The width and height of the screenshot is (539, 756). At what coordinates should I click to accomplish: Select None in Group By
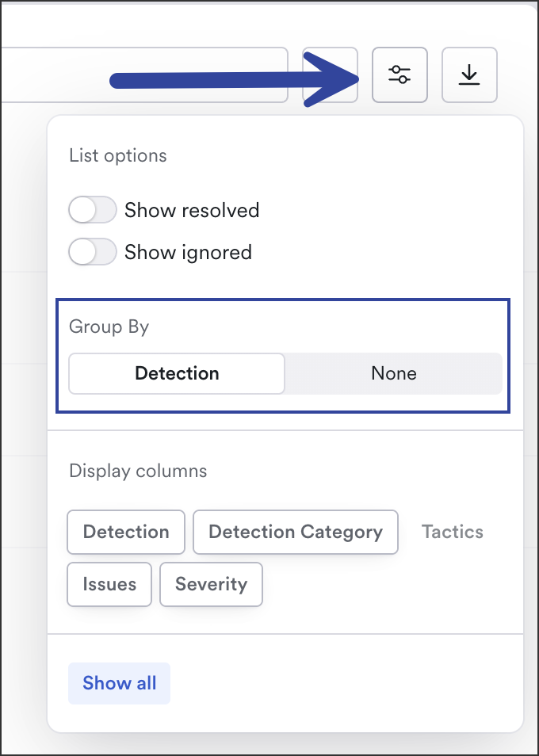[394, 374]
